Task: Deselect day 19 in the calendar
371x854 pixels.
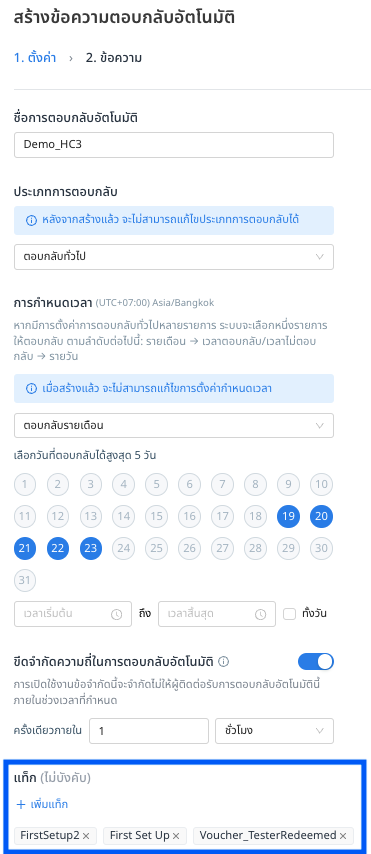Action: click(x=288, y=516)
